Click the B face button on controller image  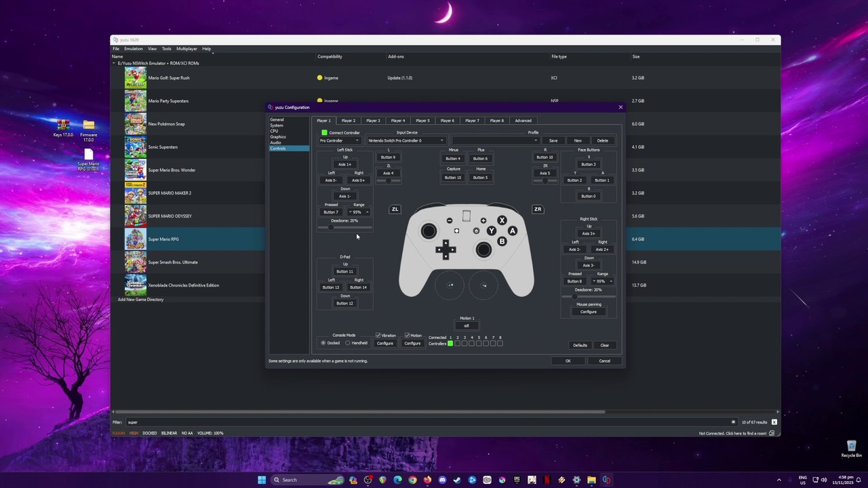pyautogui.click(x=502, y=242)
